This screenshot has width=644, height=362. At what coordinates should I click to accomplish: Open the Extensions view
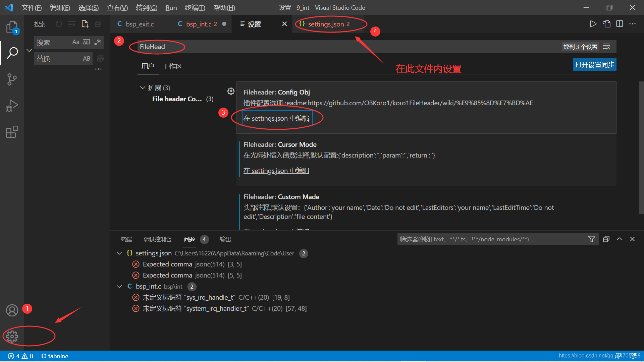(12, 132)
